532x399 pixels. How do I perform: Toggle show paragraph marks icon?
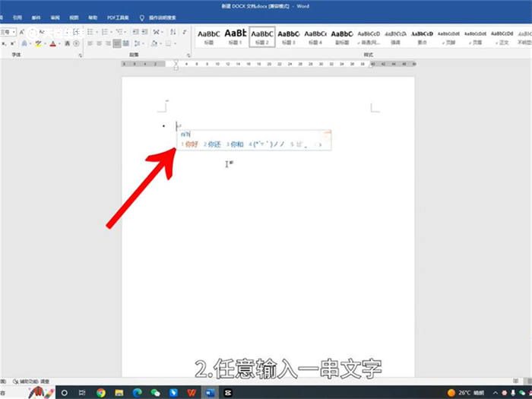pyautogui.click(x=184, y=32)
